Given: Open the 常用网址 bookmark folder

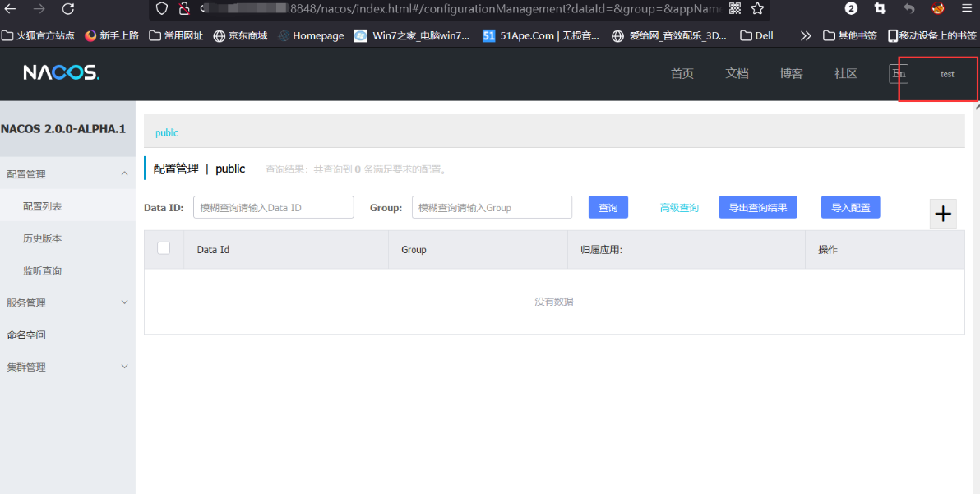Looking at the screenshot, I should [176, 35].
